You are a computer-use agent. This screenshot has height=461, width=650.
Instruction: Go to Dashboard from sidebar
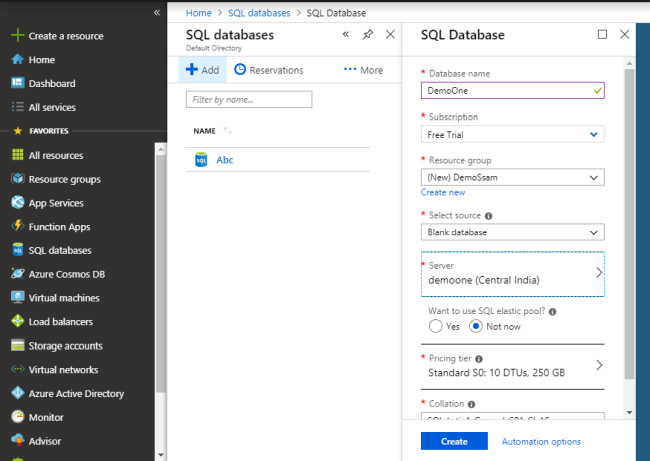(x=52, y=83)
